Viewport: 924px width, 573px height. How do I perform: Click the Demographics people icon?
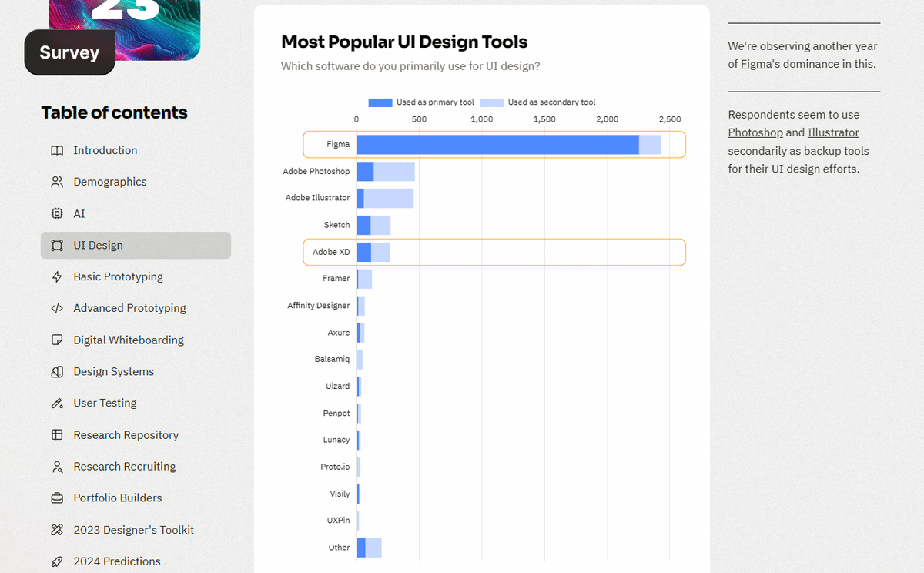point(57,182)
